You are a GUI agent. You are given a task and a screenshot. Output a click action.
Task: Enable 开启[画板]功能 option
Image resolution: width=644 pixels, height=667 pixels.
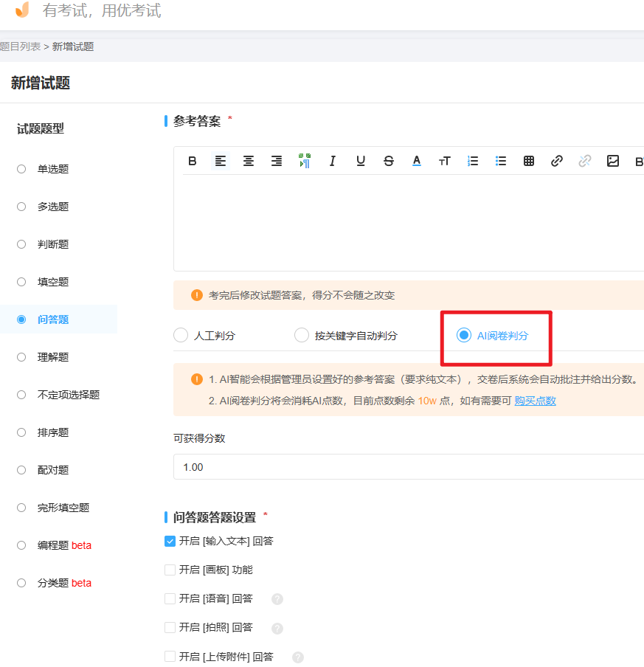pyautogui.click(x=170, y=570)
